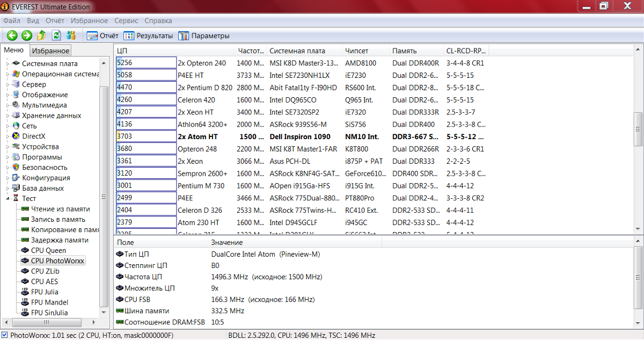Sort results by the ЦП column header

[174, 50]
